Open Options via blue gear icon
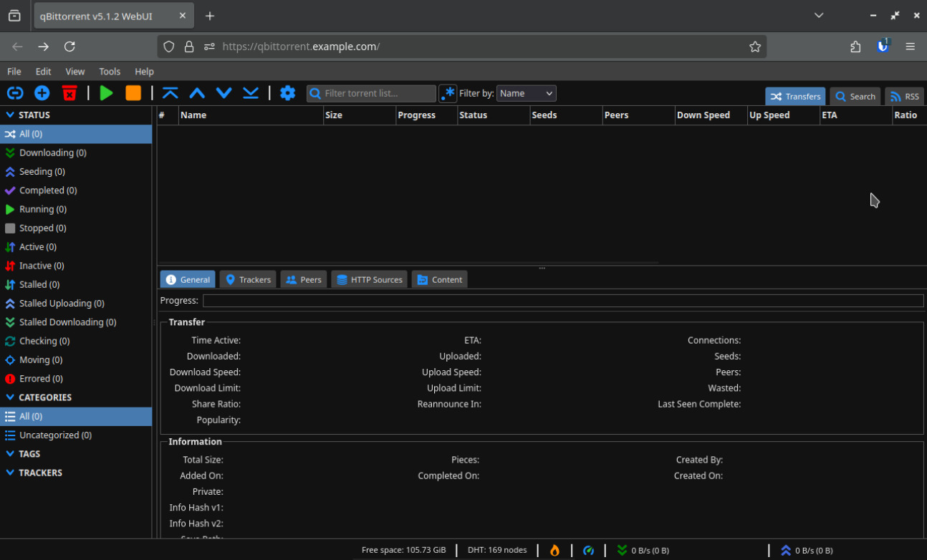 287,93
